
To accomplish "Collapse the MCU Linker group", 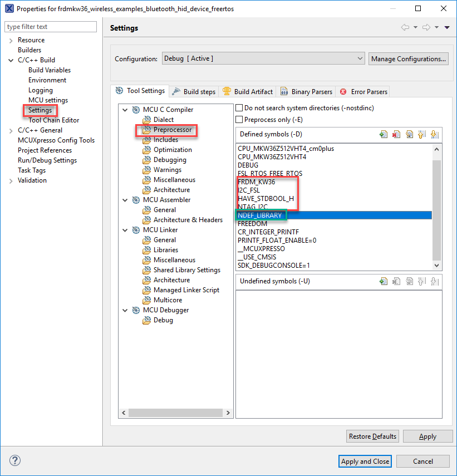I will (125, 230).
